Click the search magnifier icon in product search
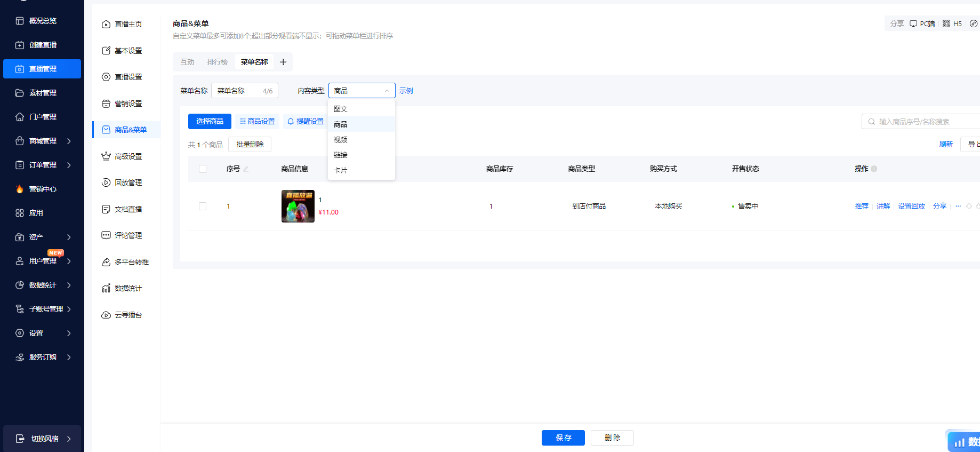980x452 pixels. [872, 122]
